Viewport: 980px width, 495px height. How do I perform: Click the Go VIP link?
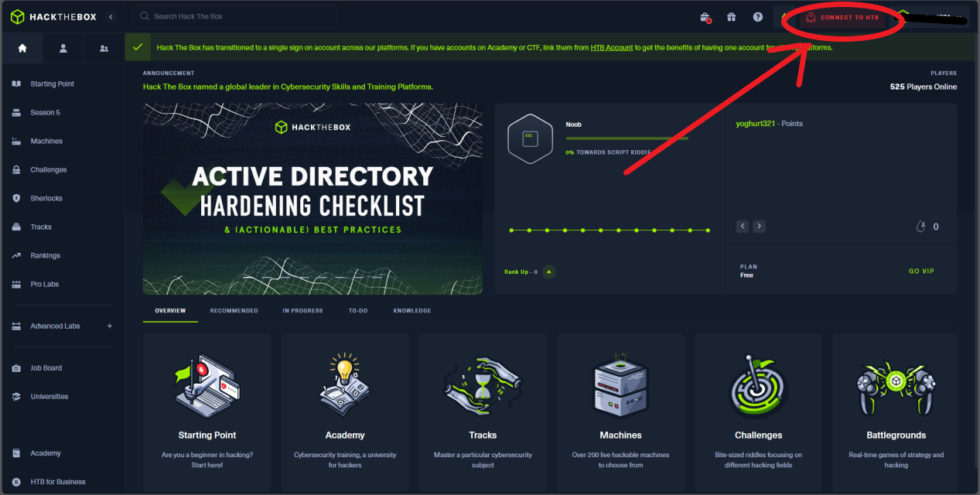pyautogui.click(x=921, y=271)
